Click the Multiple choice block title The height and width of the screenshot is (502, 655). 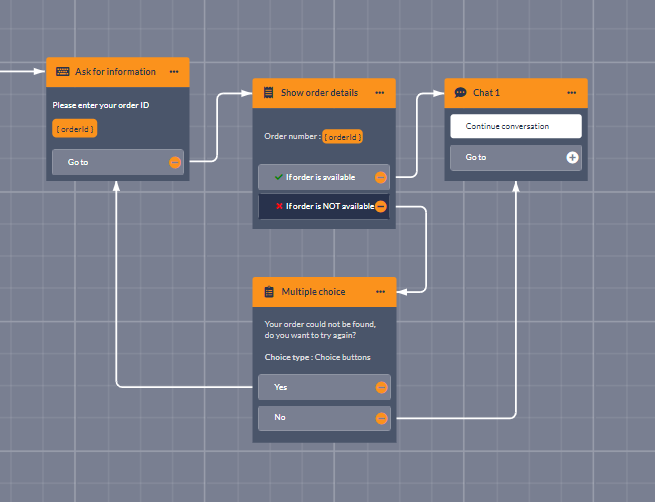313,292
